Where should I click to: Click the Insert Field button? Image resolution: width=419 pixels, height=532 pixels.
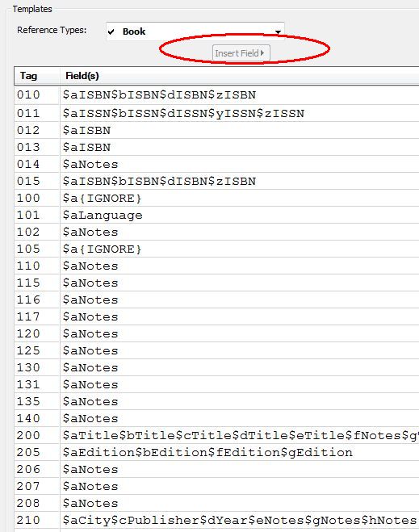click(241, 53)
